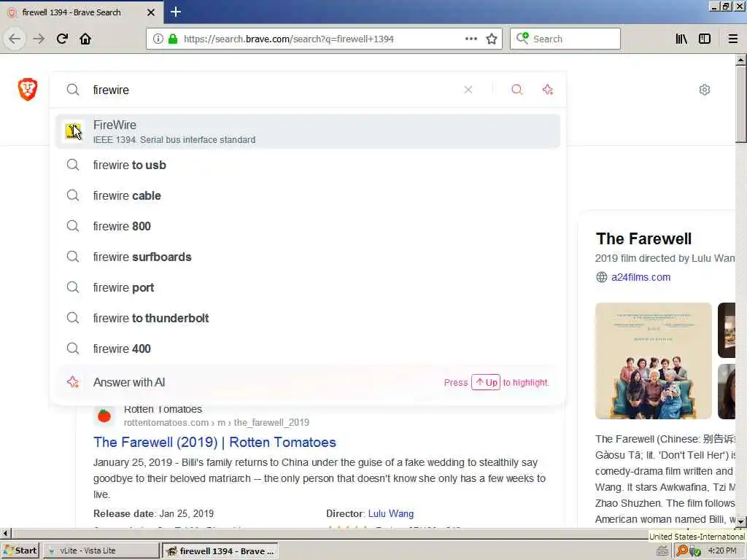Click the keyboard icon in system tray
The width and height of the screenshot is (747, 560).
662,551
